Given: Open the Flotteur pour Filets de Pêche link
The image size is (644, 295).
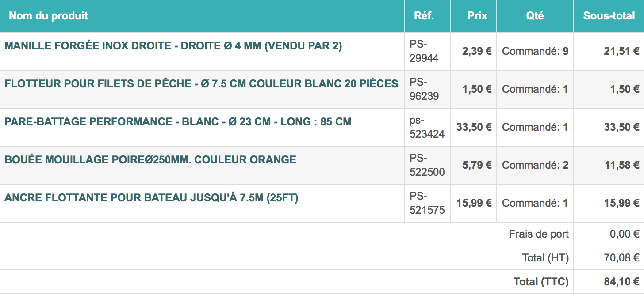Looking at the screenshot, I should [201, 84].
